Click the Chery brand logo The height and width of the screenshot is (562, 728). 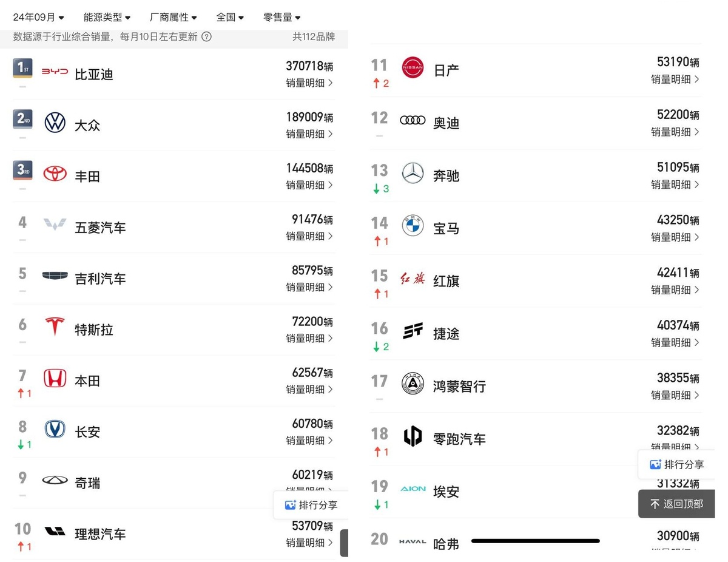(x=55, y=480)
